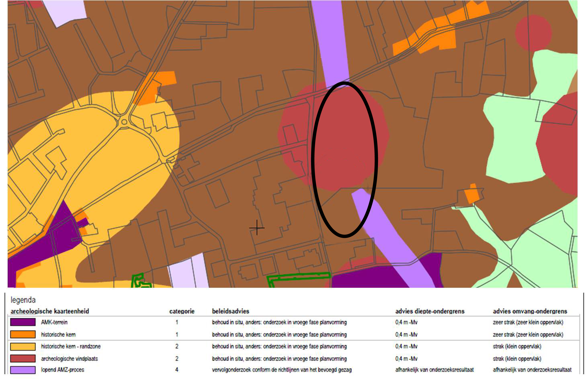The image size is (588, 379).
Task: Click category value 4 in lopend AMZ-proces row
Action: [x=177, y=370]
